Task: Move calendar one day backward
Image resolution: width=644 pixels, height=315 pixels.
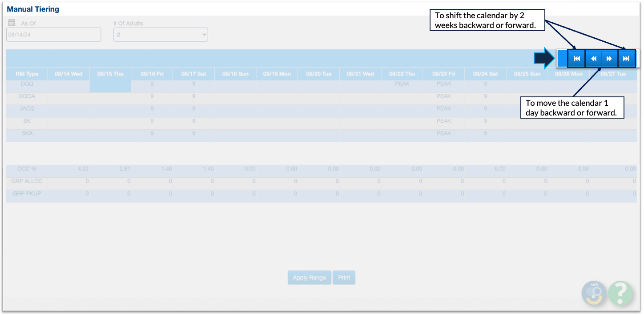Action: 593,59
